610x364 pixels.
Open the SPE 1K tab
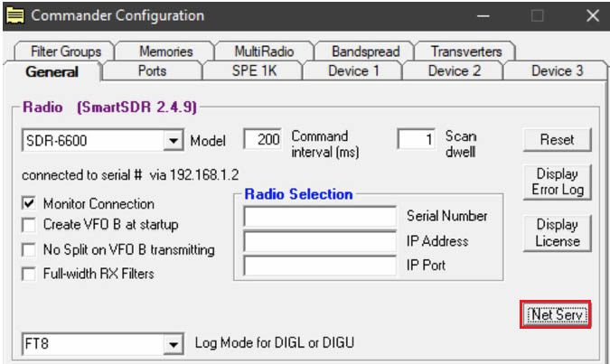[254, 71]
